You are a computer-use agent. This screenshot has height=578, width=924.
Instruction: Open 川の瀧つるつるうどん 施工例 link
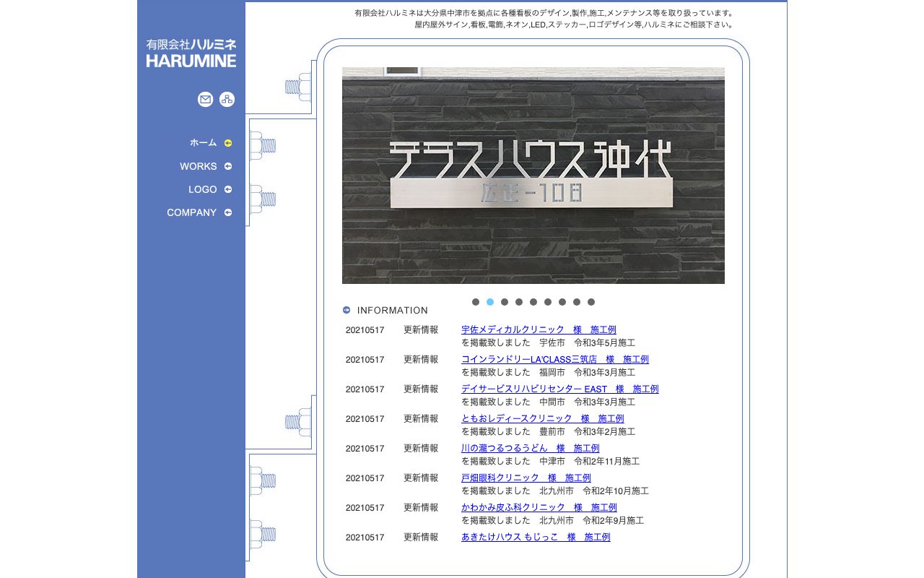531,449
